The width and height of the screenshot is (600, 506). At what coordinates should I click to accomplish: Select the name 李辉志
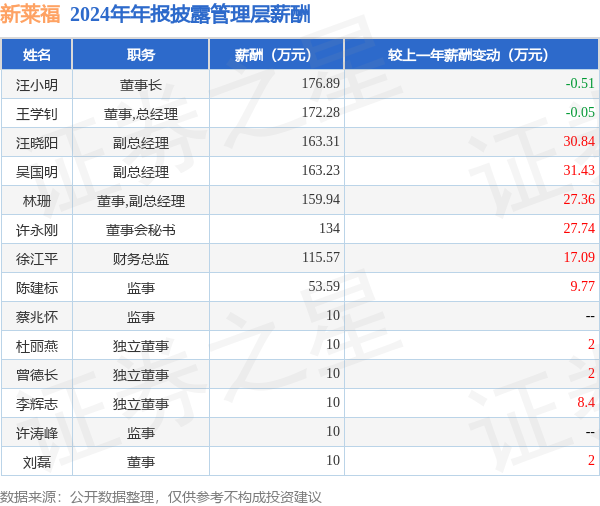point(37,404)
